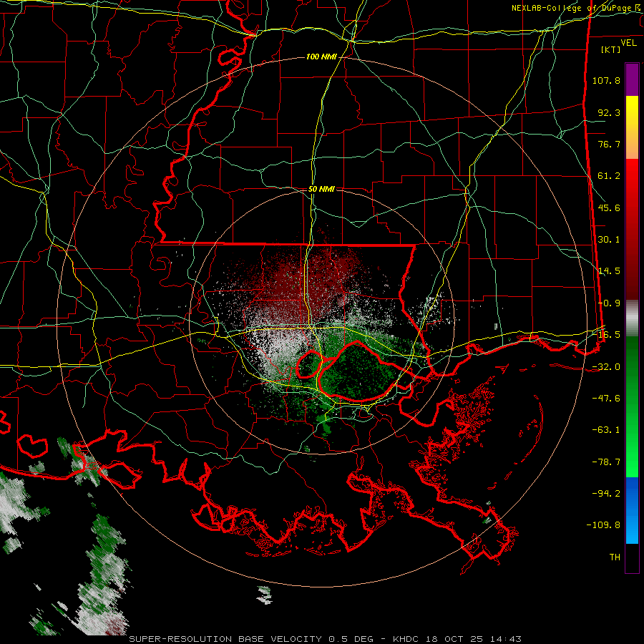Click the [KT] units label

(610, 49)
